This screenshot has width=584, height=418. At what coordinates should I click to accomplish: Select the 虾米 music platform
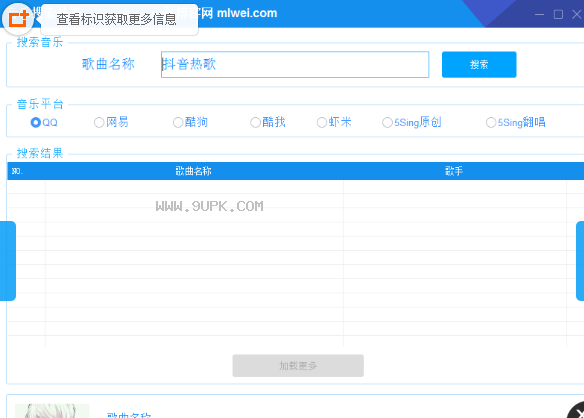point(334,122)
